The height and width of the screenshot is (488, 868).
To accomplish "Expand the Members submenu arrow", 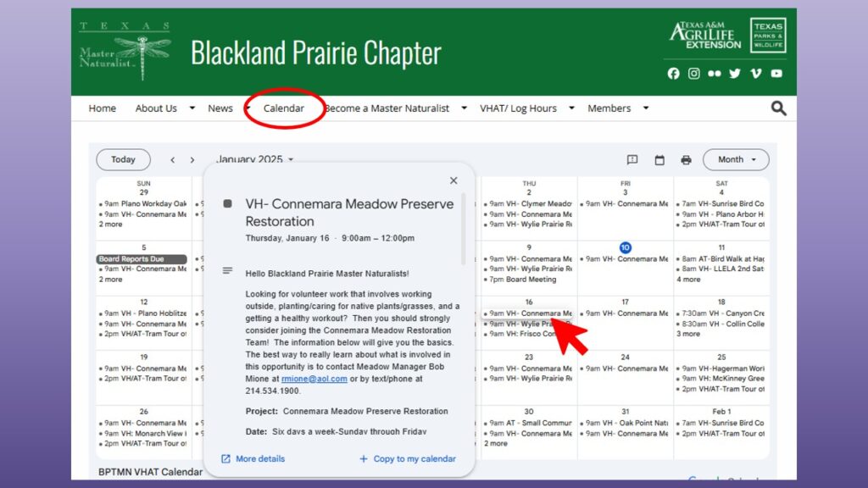I will pyautogui.click(x=646, y=108).
